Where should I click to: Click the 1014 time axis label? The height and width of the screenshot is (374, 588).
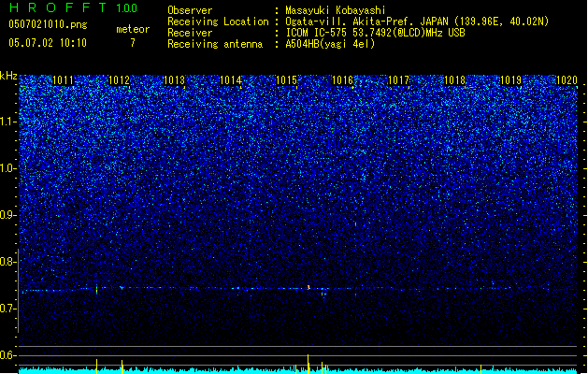230,80
